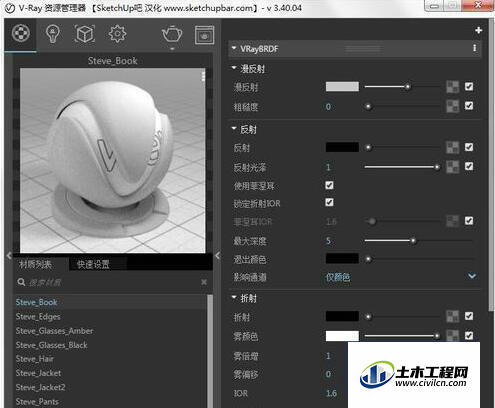
Task: Click the 最大深度 value 5
Action: (x=328, y=241)
